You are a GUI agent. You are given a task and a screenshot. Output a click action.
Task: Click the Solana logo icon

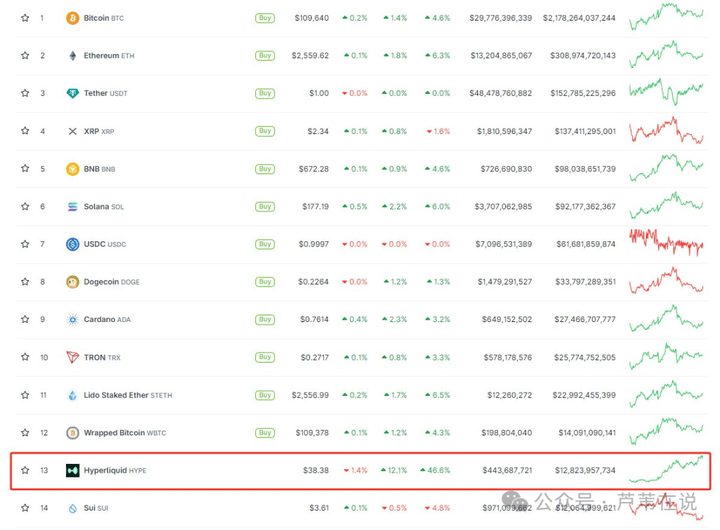pyautogui.click(x=72, y=207)
